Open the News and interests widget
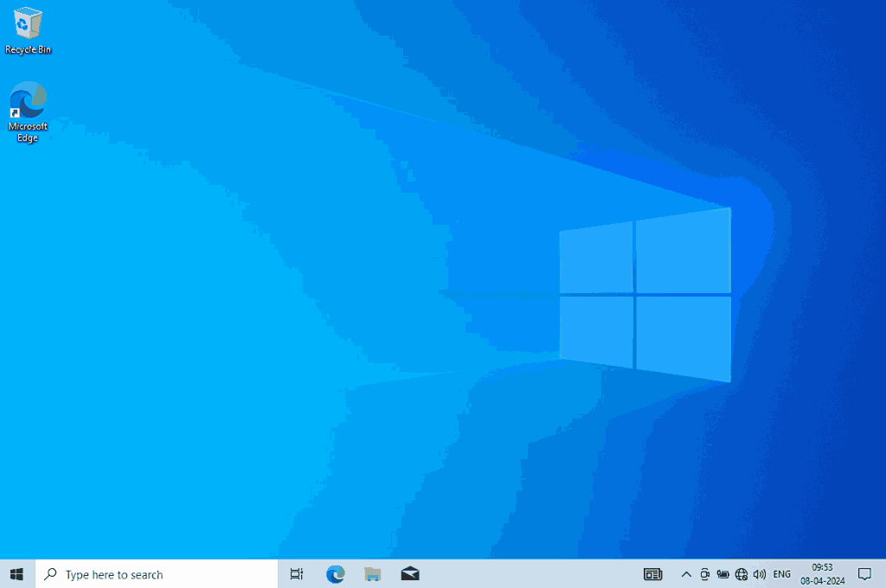Viewport: 886px width, 588px height. pos(652,574)
